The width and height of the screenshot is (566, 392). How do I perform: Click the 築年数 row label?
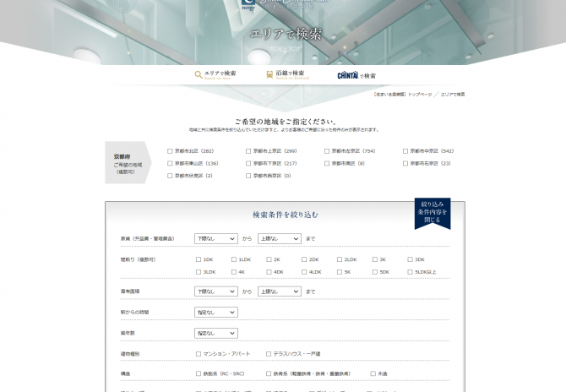click(x=128, y=333)
